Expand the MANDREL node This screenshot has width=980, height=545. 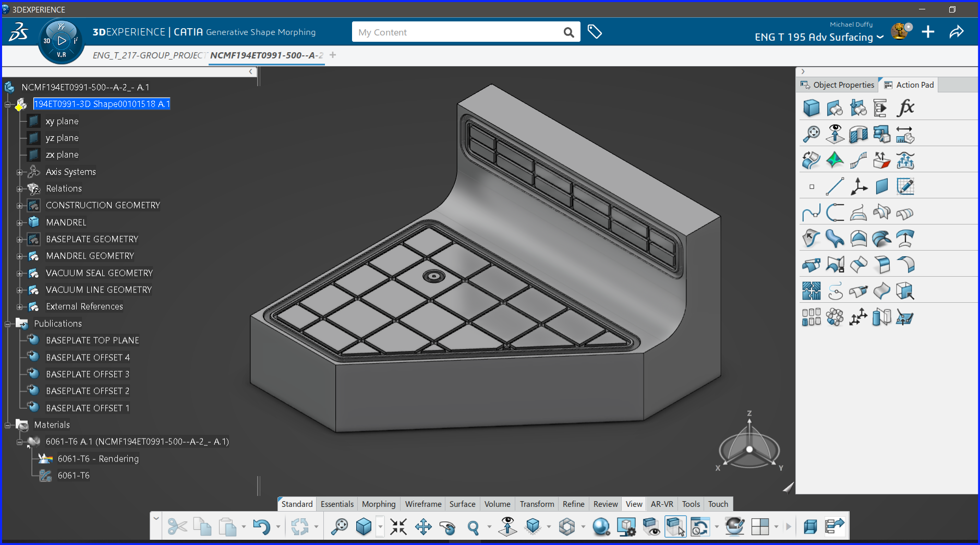click(x=19, y=223)
